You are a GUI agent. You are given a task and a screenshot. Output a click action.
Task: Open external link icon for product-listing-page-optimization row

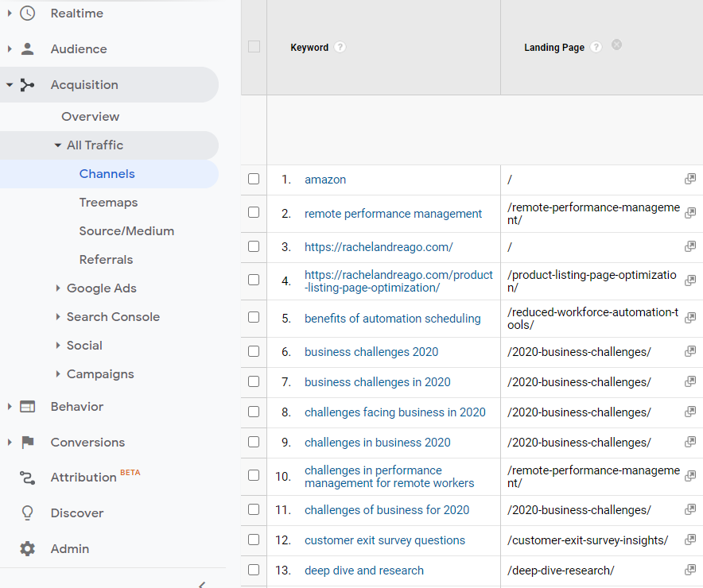coord(690,280)
